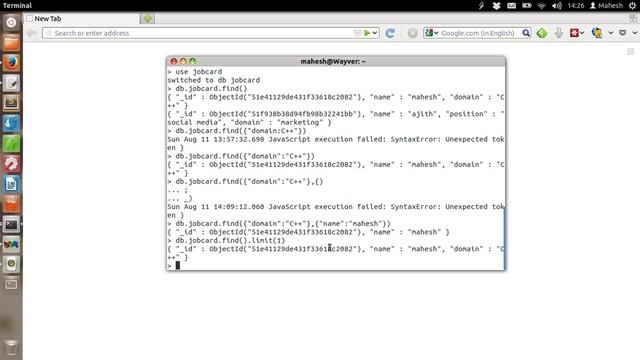Click the power lightning indicator in panel
Viewport: 640px width, 360px height.
point(482,6)
